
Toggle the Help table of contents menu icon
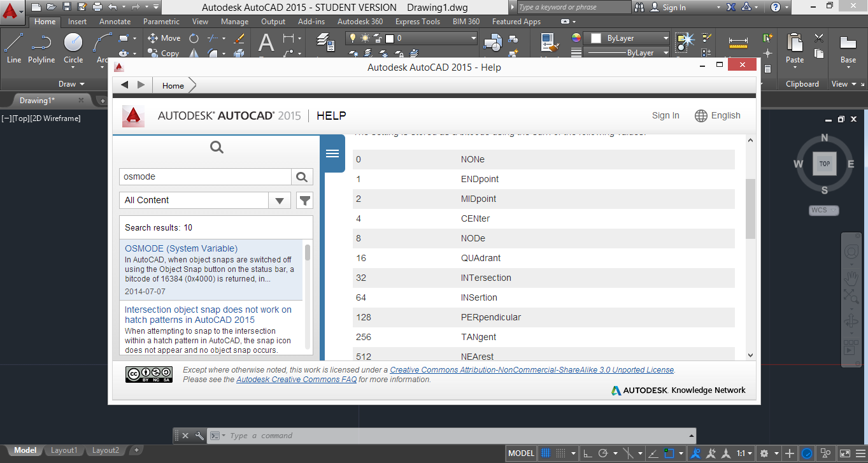click(x=332, y=153)
